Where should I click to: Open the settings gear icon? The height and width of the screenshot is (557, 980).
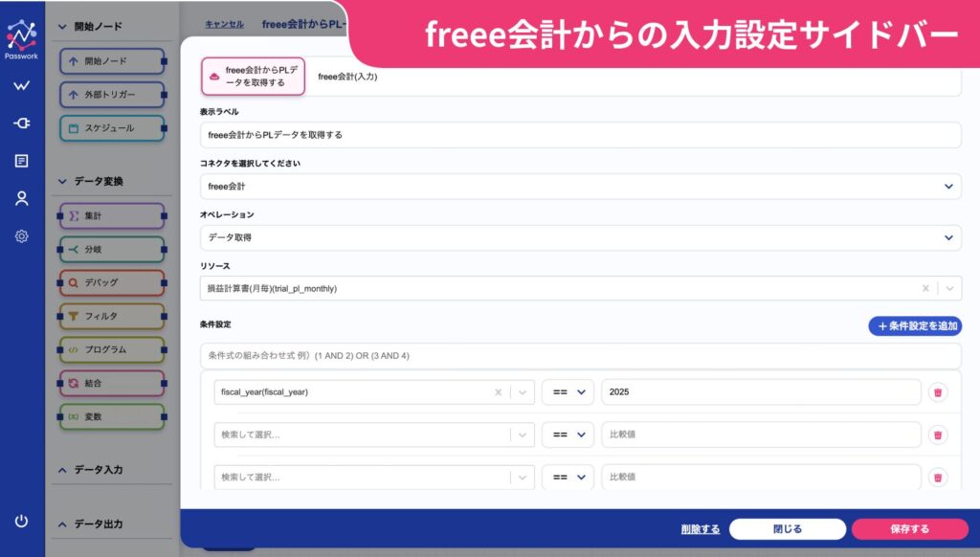(x=22, y=236)
